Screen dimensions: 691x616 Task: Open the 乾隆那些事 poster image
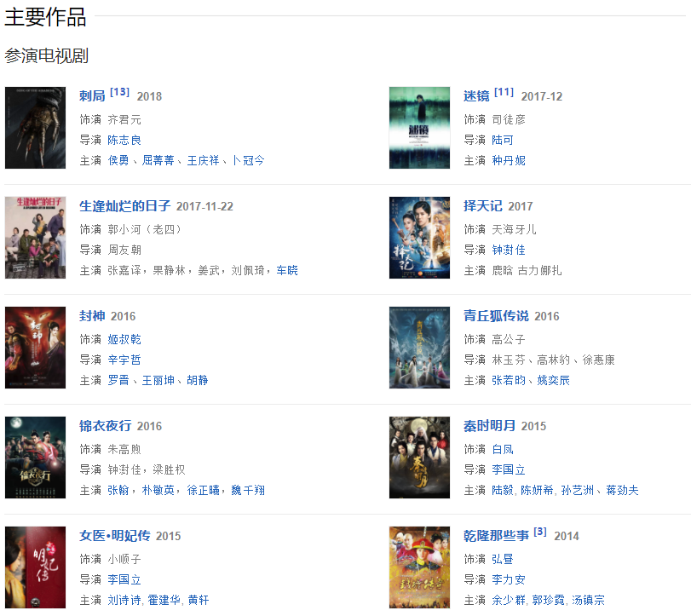(419, 567)
